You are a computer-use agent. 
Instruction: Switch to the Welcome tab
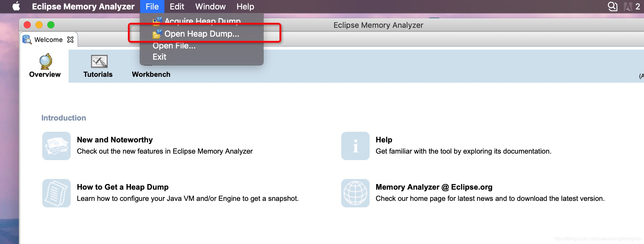48,40
